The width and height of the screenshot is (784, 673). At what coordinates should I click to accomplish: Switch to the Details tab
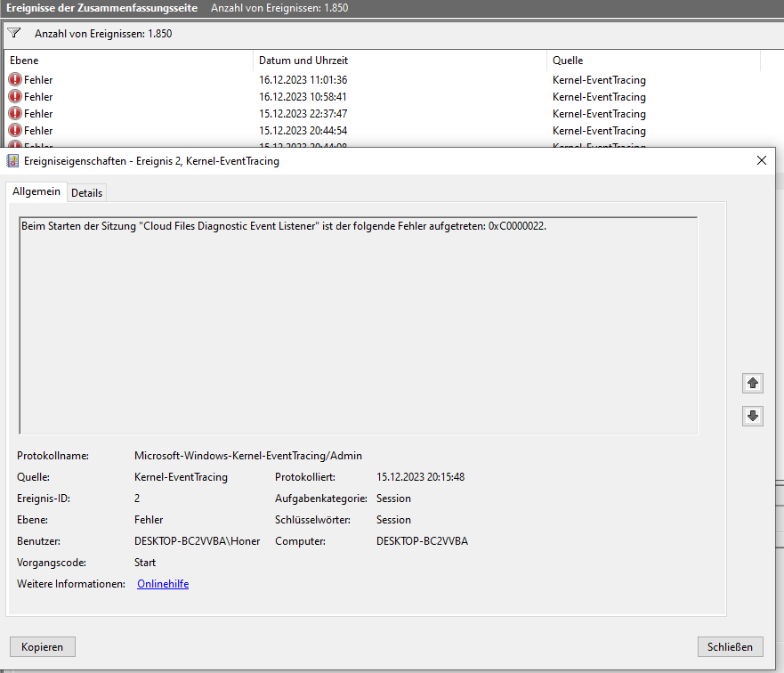(x=86, y=193)
